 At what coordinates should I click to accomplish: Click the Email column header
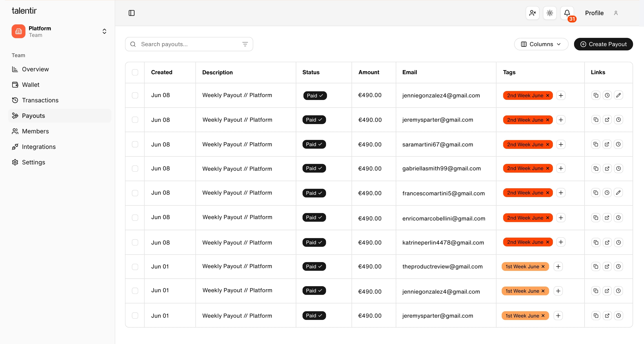[x=410, y=72]
